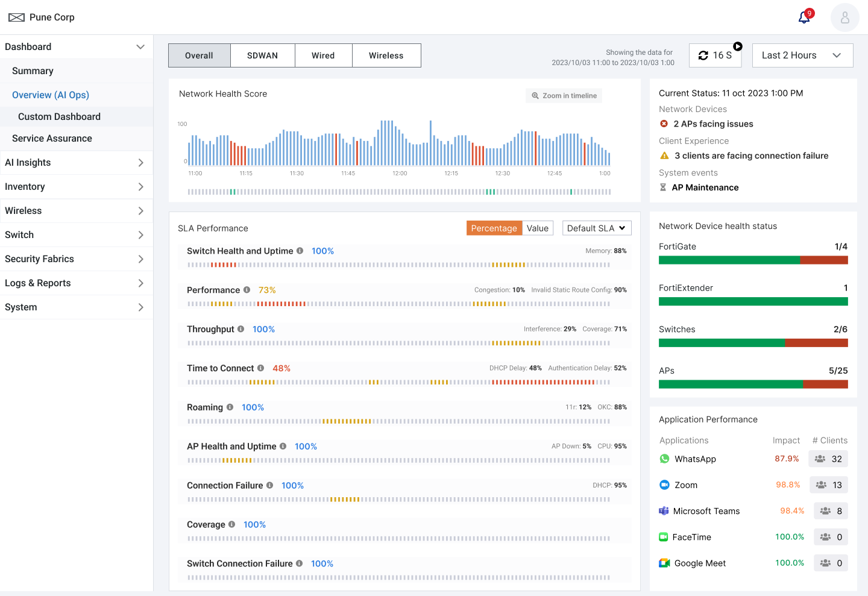Click the FortiGate health status bar
The image size is (868, 596).
point(753,260)
